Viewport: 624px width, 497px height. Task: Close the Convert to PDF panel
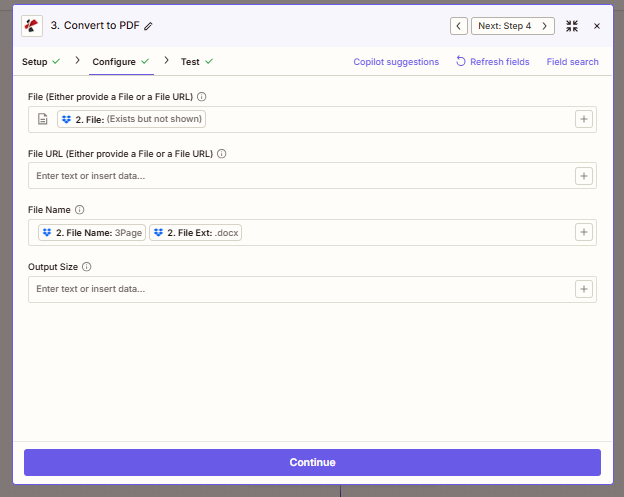[597, 26]
